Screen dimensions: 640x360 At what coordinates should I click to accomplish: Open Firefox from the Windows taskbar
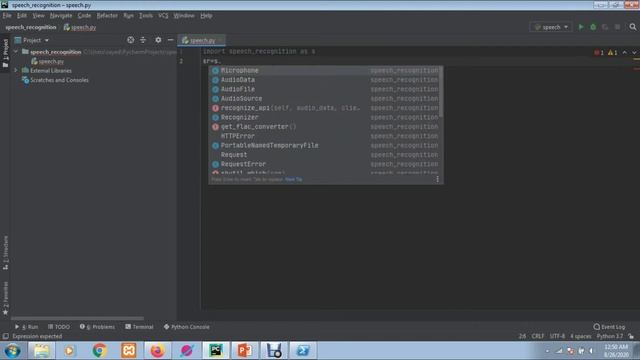coord(157,350)
